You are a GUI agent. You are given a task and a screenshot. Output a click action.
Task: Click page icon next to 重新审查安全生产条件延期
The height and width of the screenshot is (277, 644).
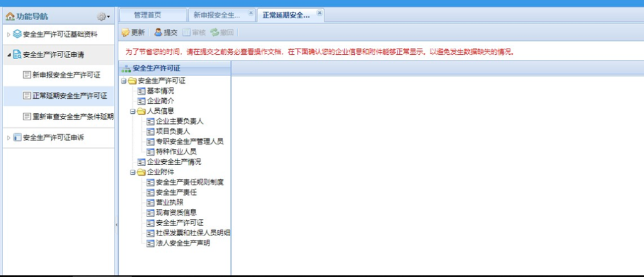pos(26,117)
